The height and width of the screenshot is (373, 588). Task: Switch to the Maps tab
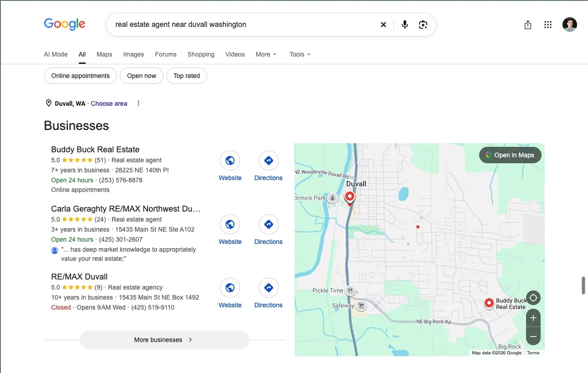(104, 54)
